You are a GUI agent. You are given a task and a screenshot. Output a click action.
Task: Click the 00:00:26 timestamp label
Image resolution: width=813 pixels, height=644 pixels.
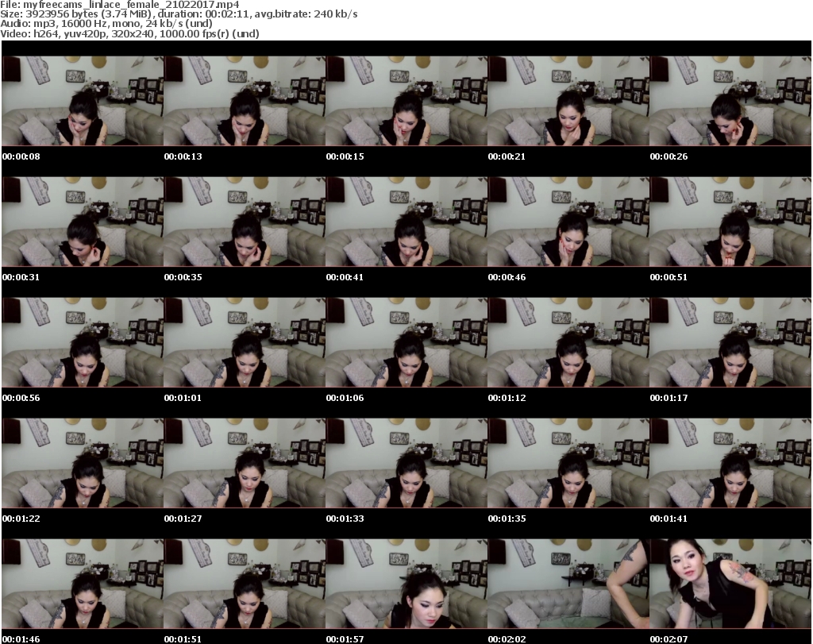pyautogui.click(x=669, y=156)
